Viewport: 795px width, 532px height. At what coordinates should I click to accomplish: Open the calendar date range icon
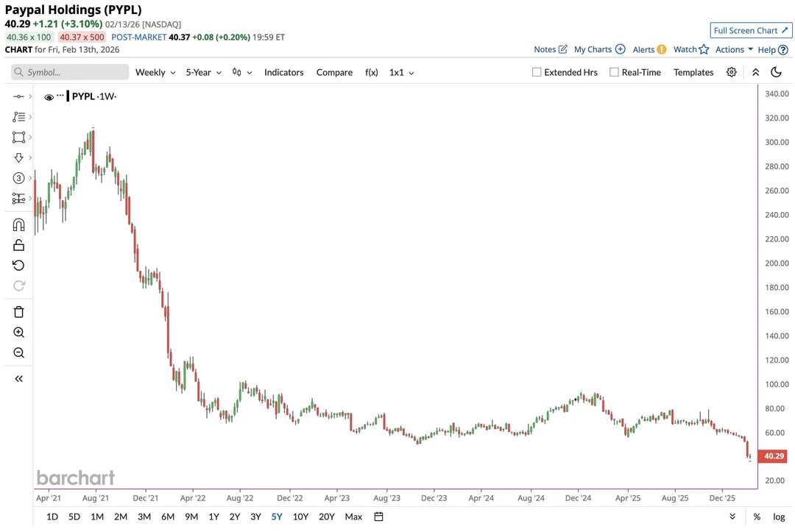378,517
